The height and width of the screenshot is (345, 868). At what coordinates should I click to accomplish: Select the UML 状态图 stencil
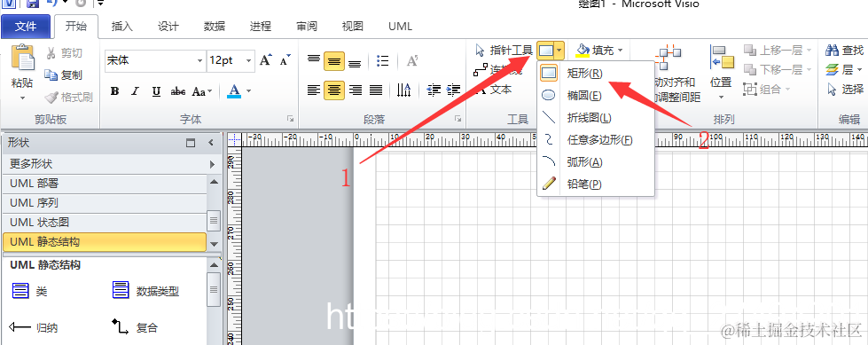pos(105,223)
